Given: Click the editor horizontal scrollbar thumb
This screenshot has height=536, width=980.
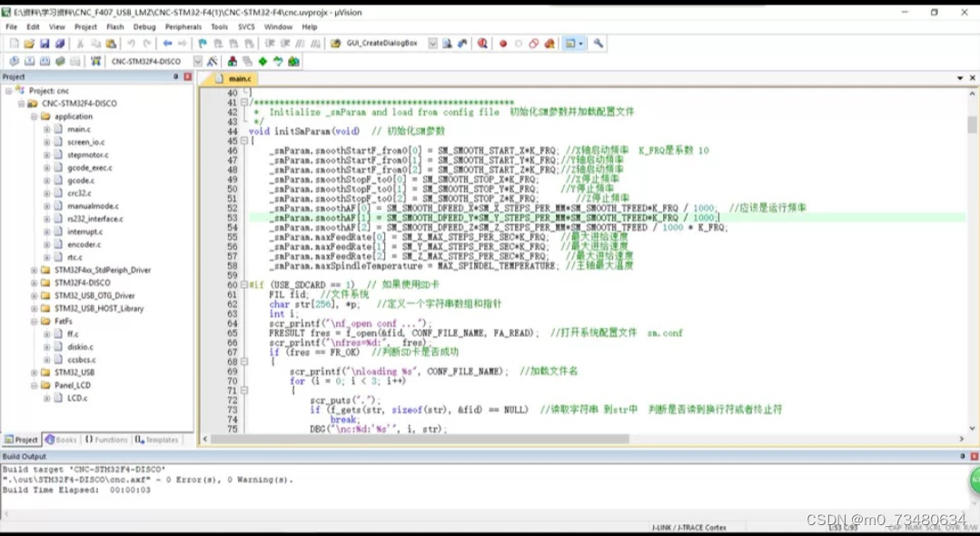Looking at the screenshot, I should [x=420, y=440].
